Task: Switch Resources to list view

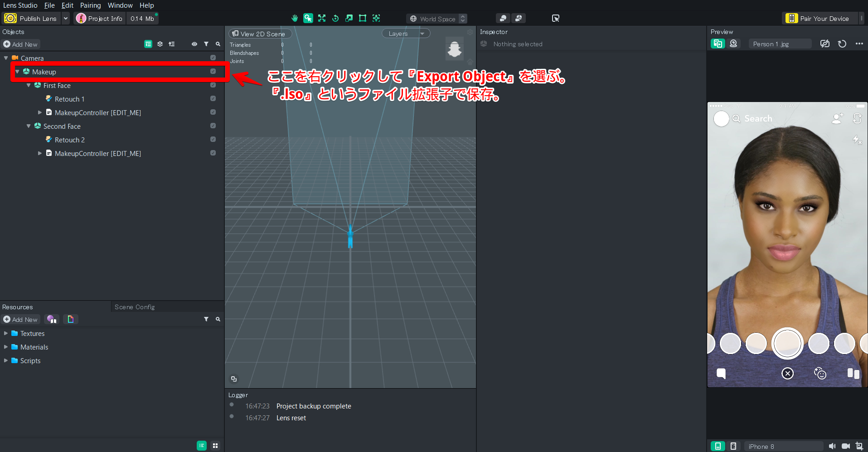Action: pos(202,446)
